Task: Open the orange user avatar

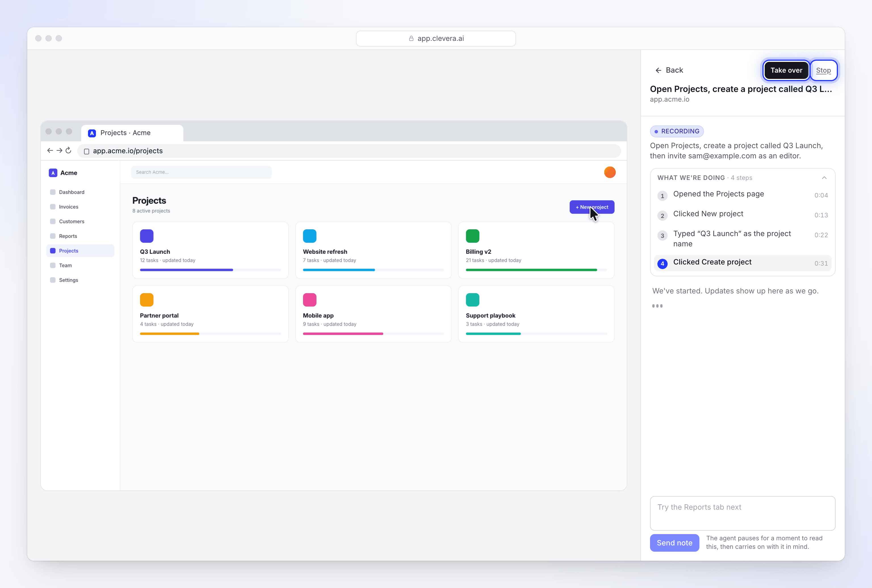Action: pyautogui.click(x=609, y=172)
